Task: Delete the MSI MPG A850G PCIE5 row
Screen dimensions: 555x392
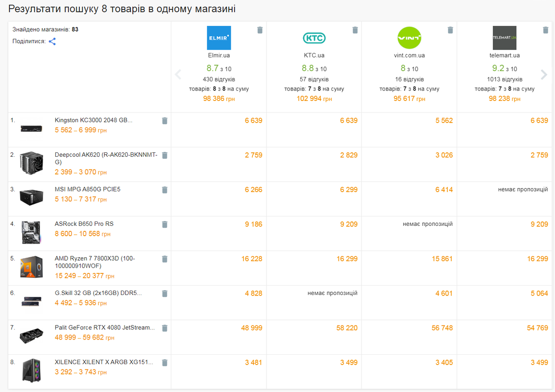Action: pos(165,190)
